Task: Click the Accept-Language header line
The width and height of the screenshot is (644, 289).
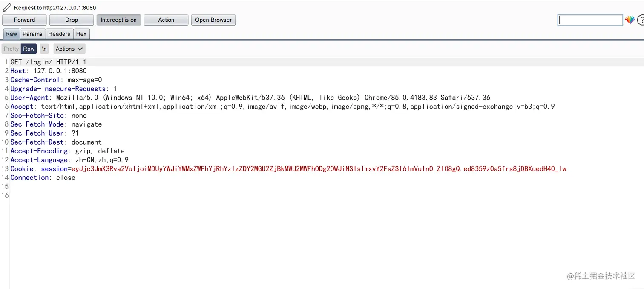Action: 69,160
